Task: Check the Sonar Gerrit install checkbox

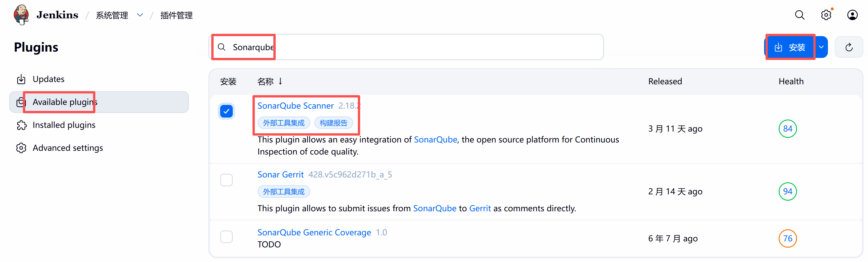Action: click(x=226, y=180)
